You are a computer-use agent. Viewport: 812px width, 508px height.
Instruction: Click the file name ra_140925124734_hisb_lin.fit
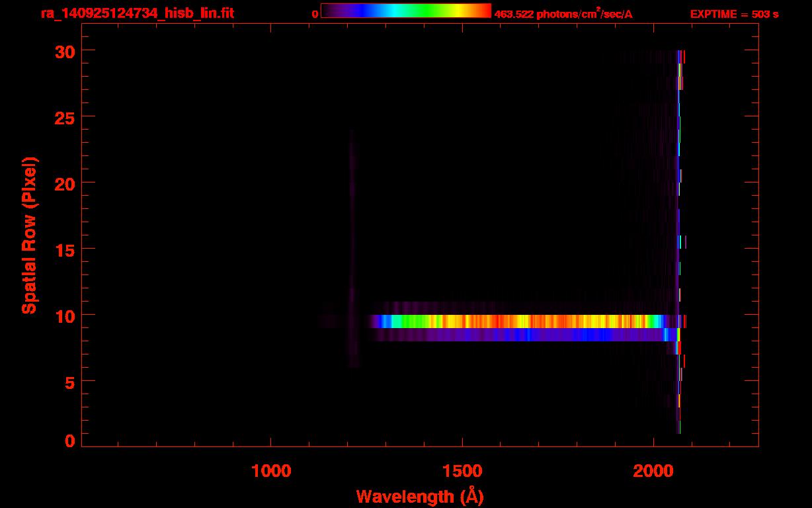coord(137,13)
